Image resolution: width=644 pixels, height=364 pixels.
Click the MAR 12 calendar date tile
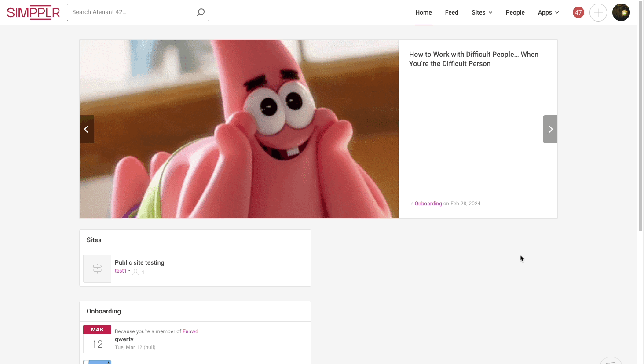[x=97, y=339]
